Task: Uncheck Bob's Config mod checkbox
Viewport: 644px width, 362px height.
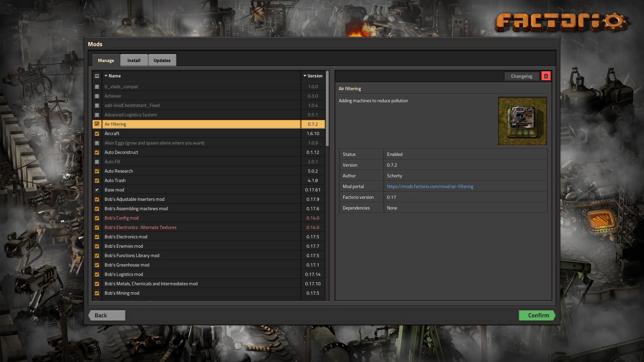Action: pos(97,218)
